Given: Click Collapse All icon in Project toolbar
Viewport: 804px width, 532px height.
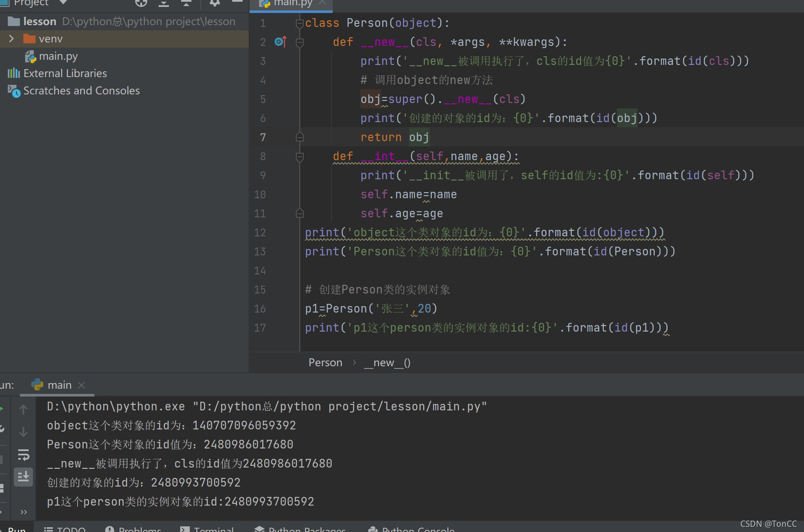Looking at the screenshot, I should [186, 3].
